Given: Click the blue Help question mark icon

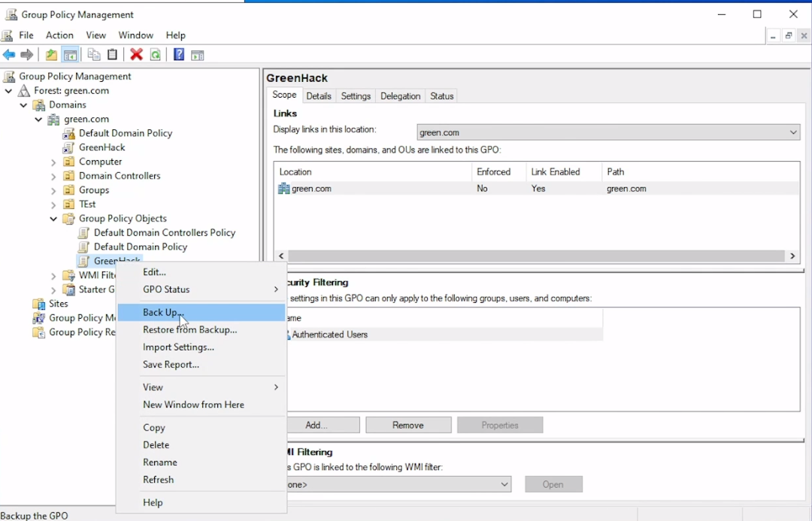Looking at the screenshot, I should pyautogui.click(x=179, y=54).
